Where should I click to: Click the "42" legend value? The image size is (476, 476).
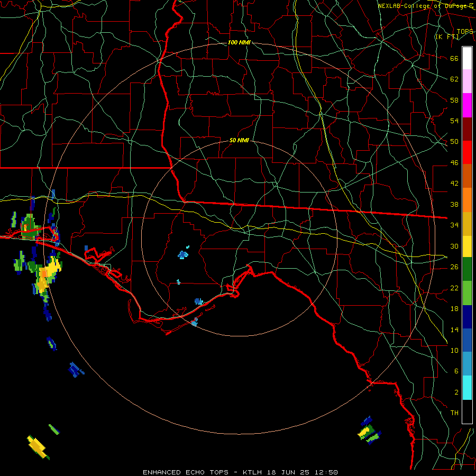tap(454, 184)
